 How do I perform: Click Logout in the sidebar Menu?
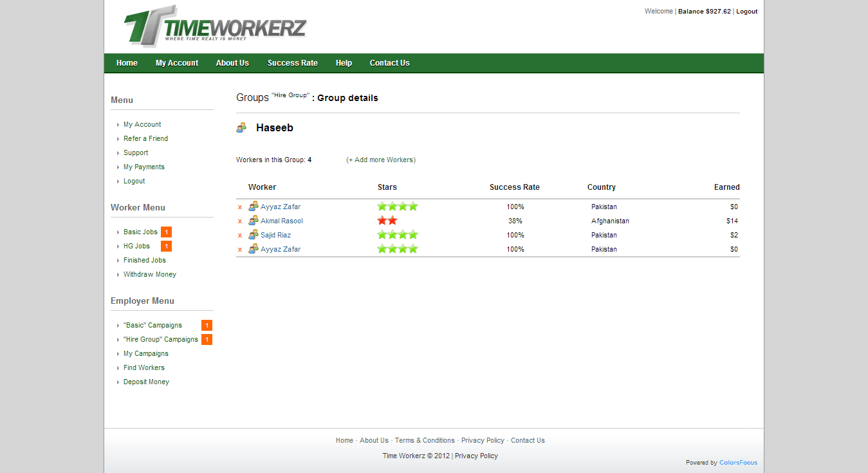coord(134,181)
